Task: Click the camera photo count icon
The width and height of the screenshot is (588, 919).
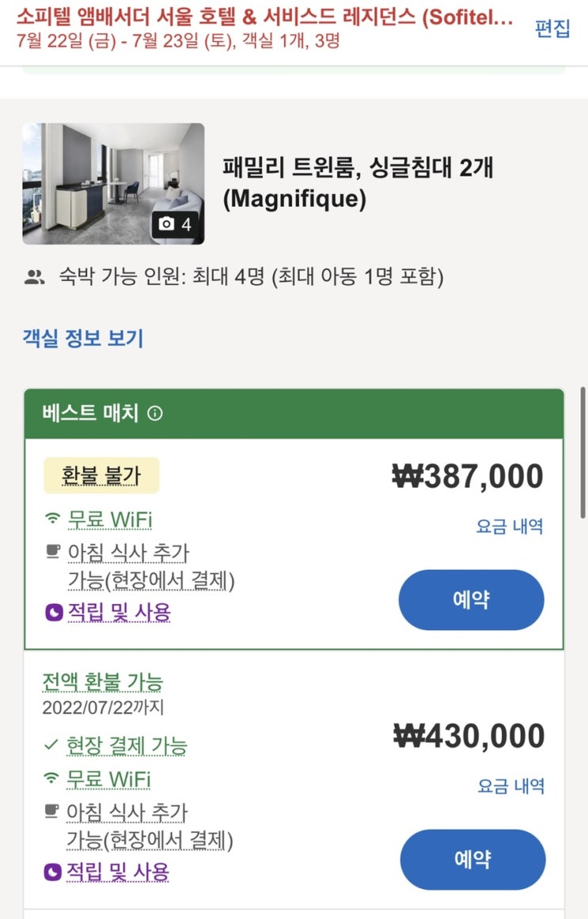Action: (x=166, y=225)
